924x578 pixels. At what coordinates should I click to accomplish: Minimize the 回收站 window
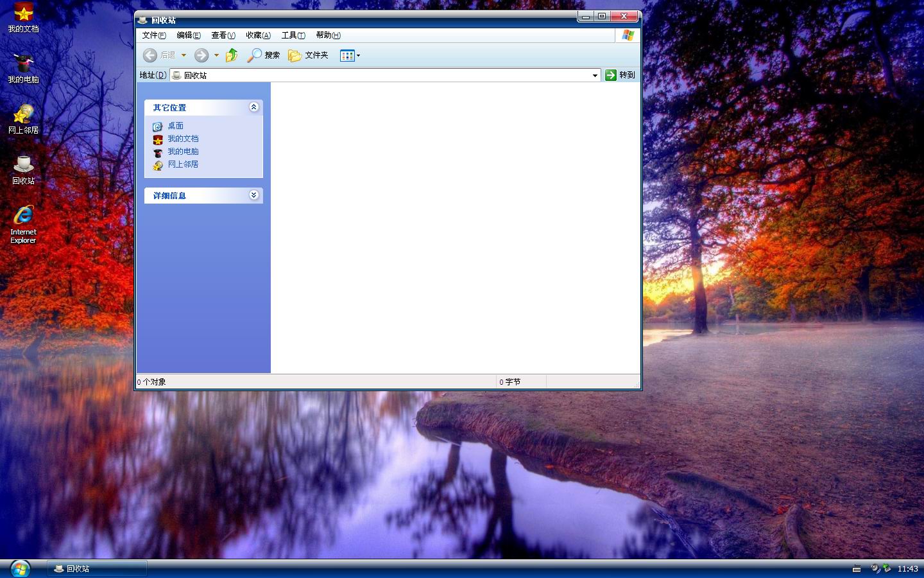(x=585, y=17)
